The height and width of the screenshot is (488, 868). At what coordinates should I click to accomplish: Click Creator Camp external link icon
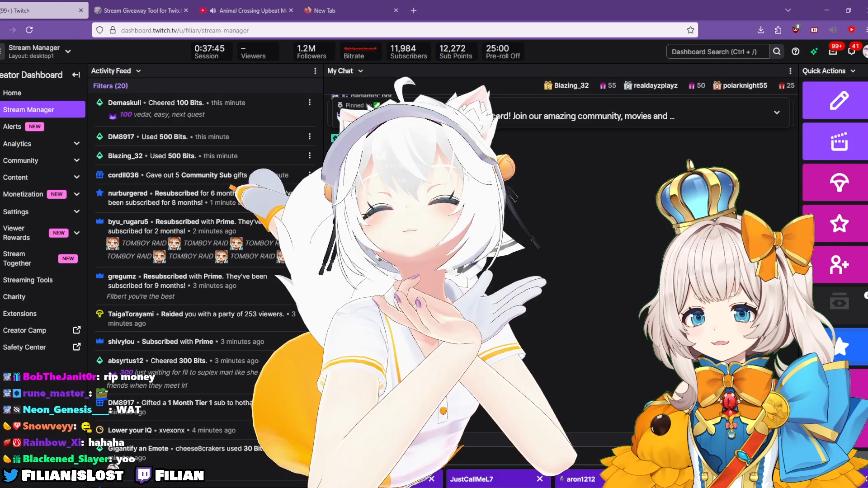(77, 330)
